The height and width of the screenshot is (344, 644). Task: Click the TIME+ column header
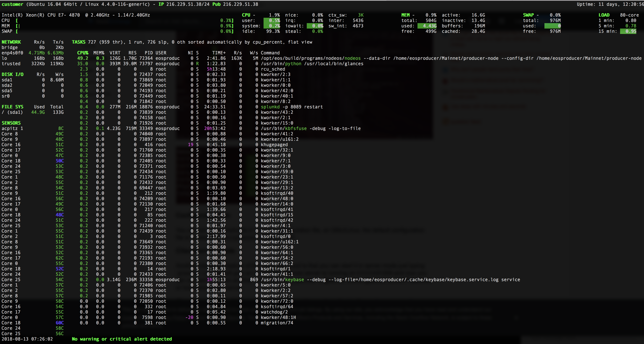pyautogui.click(x=219, y=53)
